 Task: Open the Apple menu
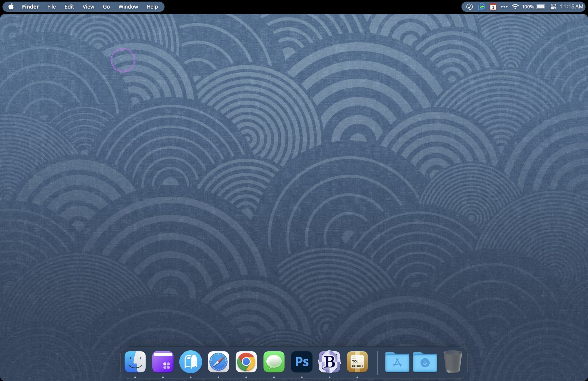point(11,6)
